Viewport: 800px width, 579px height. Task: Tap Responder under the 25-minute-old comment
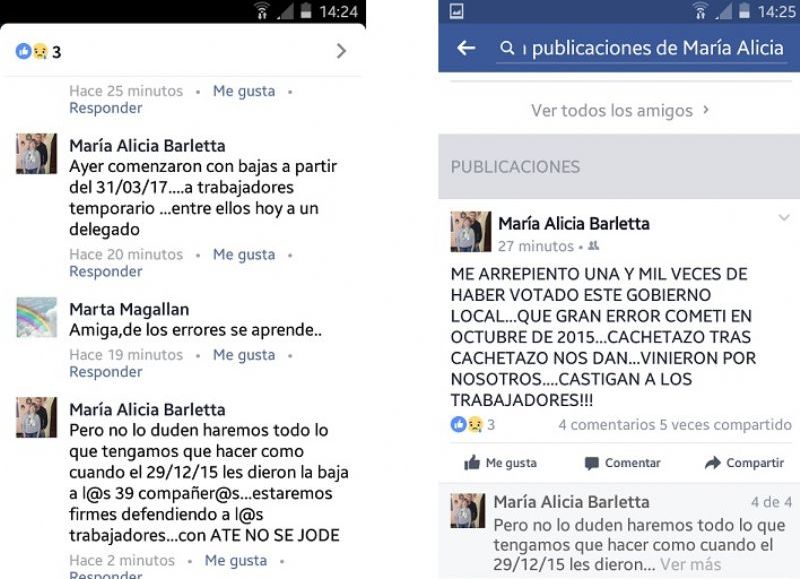coord(106,108)
